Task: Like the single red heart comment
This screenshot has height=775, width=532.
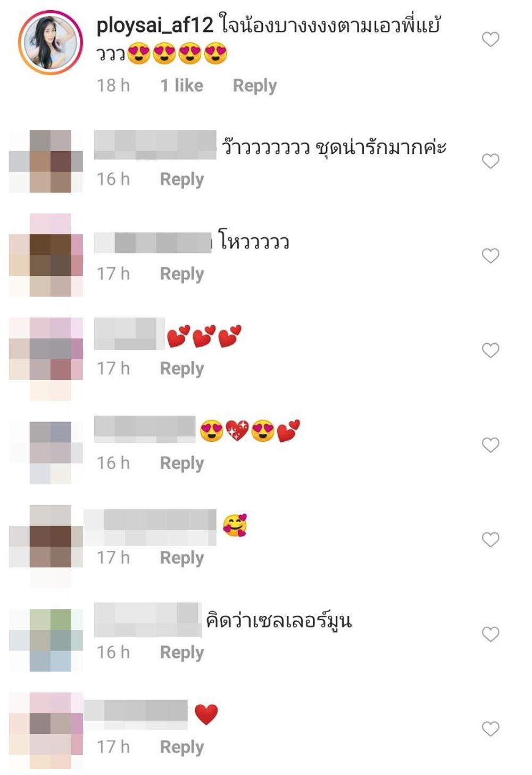Action: [491, 729]
